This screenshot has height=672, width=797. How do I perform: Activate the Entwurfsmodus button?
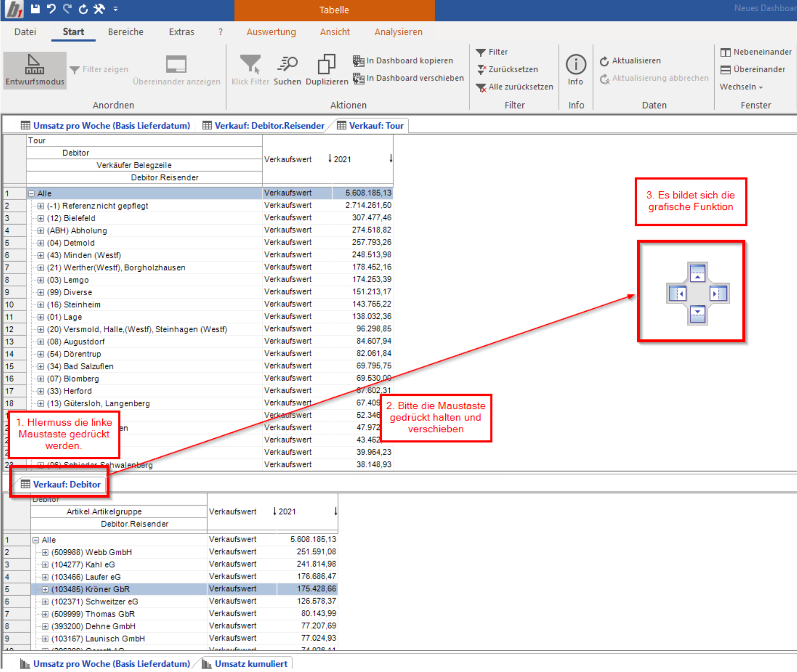click(35, 71)
